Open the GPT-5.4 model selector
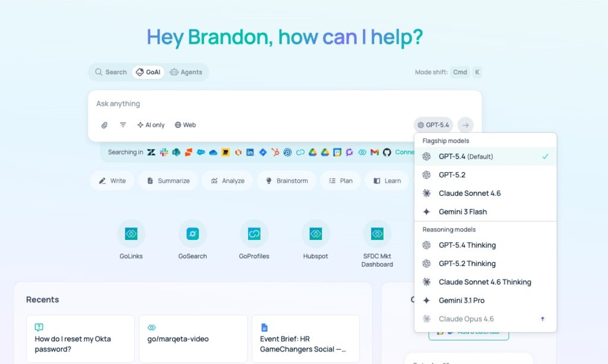Viewport: 608px width, 364px height. tap(433, 125)
